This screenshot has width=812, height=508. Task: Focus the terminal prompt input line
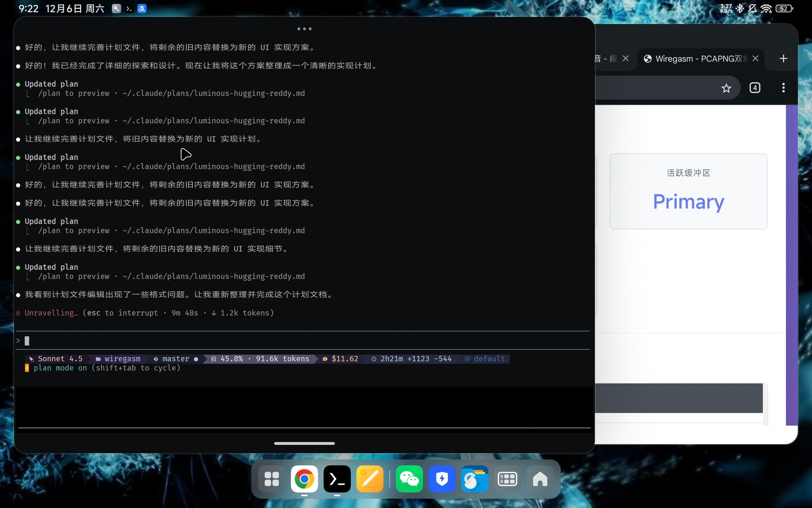tap(303, 340)
